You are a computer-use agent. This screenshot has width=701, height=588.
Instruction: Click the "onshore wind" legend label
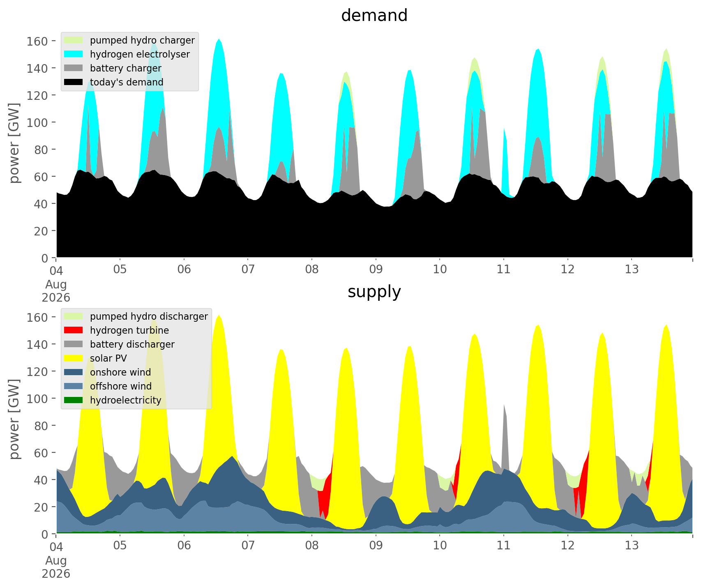[x=120, y=372]
